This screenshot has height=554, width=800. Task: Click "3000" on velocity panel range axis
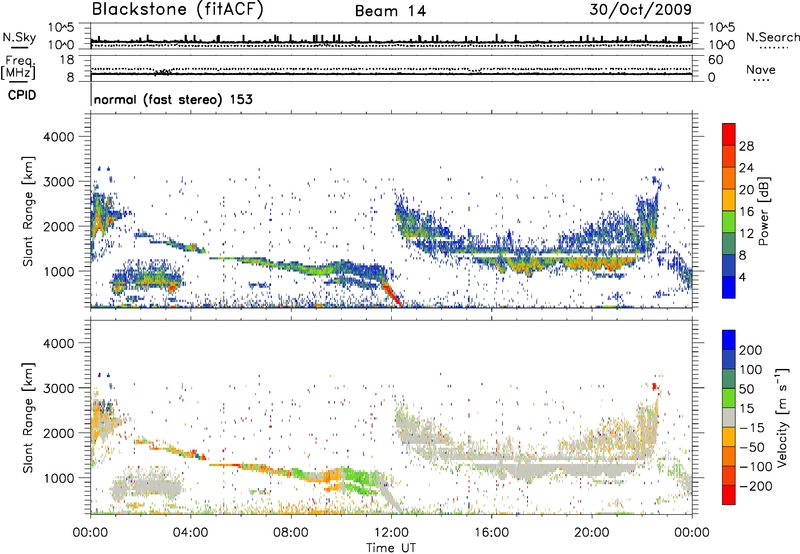59,388
